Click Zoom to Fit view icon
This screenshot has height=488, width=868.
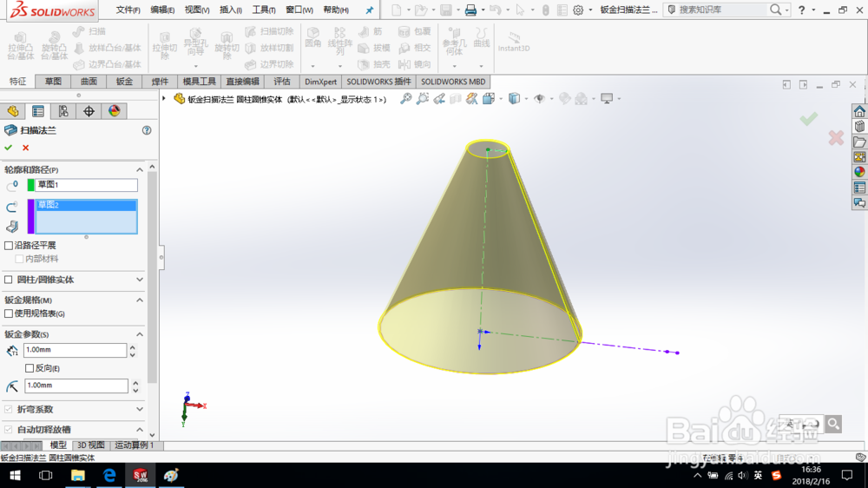[x=405, y=99]
